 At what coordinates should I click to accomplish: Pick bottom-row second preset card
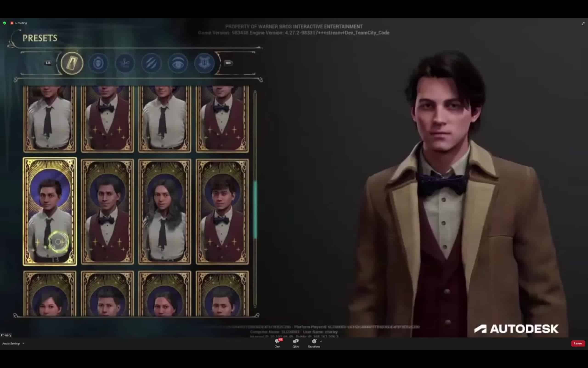[107, 293]
